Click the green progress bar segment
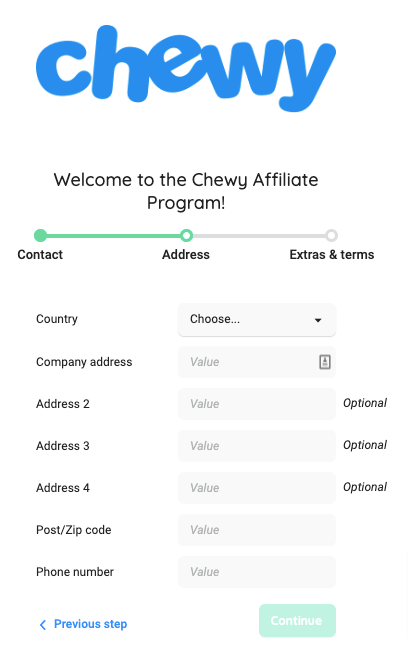The width and height of the screenshot is (408, 657). tap(113, 236)
